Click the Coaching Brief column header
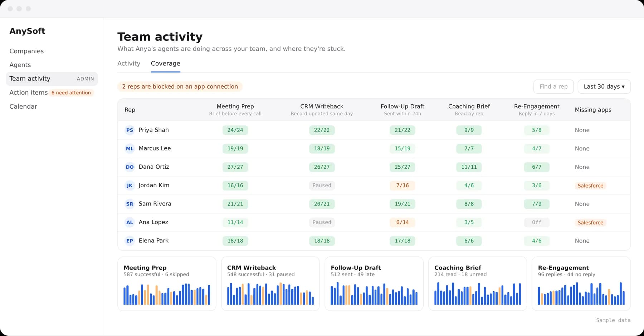Viewport: 644px width, 336px height. (x=469, y=109)
